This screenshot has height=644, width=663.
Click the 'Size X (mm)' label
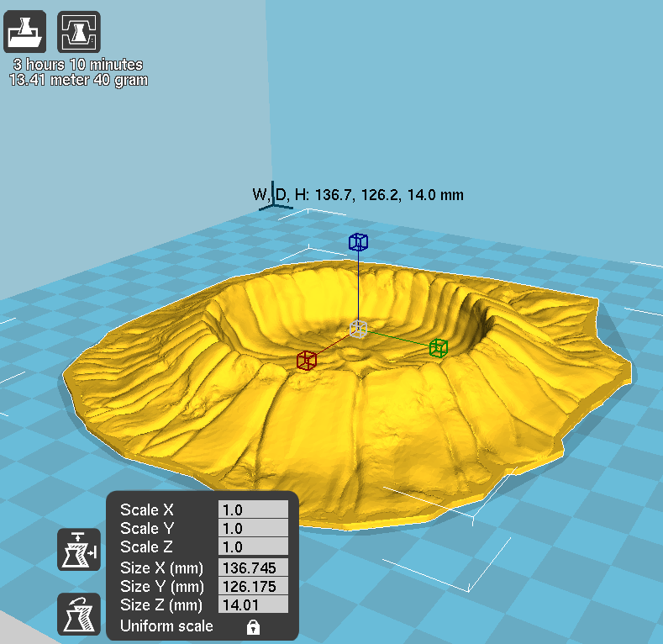161,567
